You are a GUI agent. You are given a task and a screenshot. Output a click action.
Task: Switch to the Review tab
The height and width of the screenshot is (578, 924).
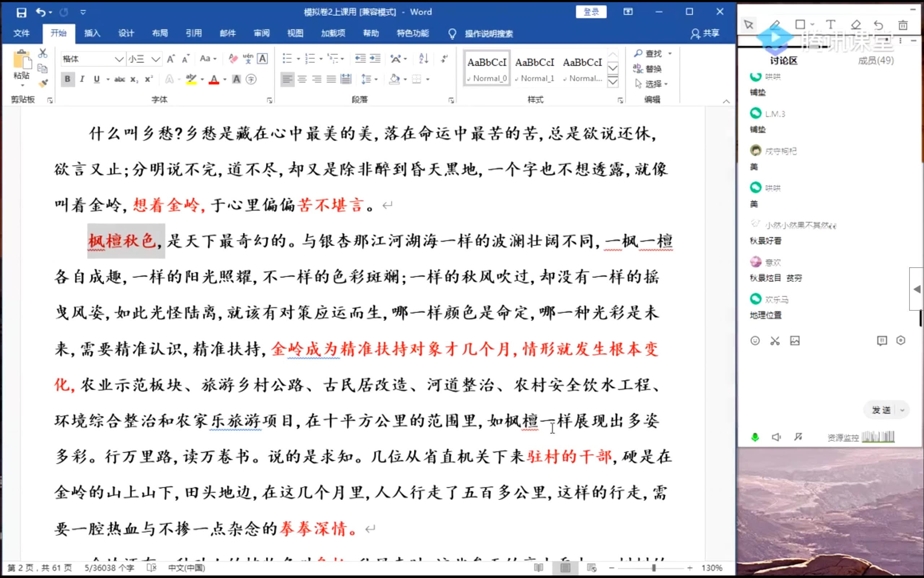(x=262, y=34)
